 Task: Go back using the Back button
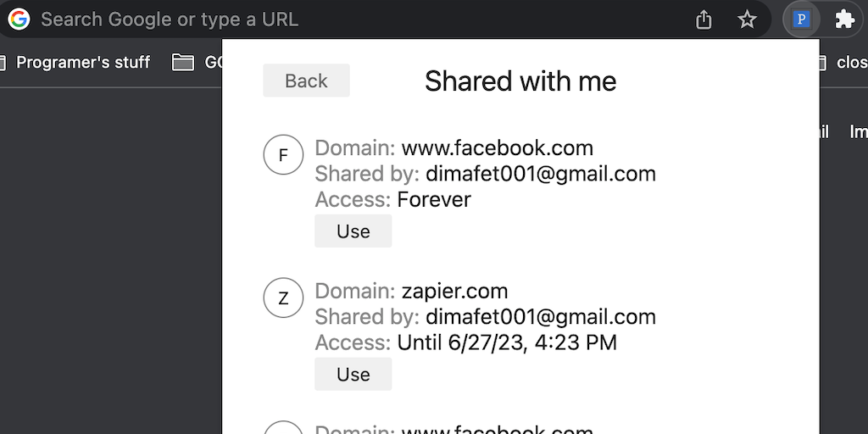306,81
